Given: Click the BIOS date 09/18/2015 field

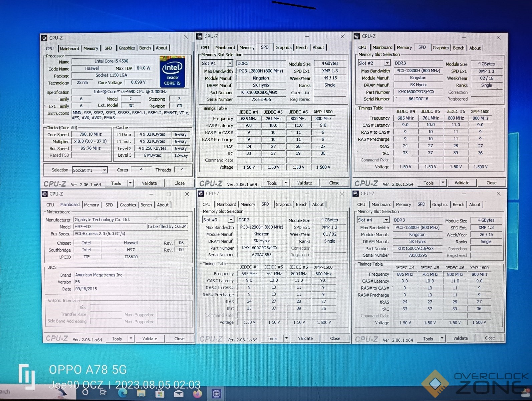Looking at the screenshot, I should coord(131,289).
